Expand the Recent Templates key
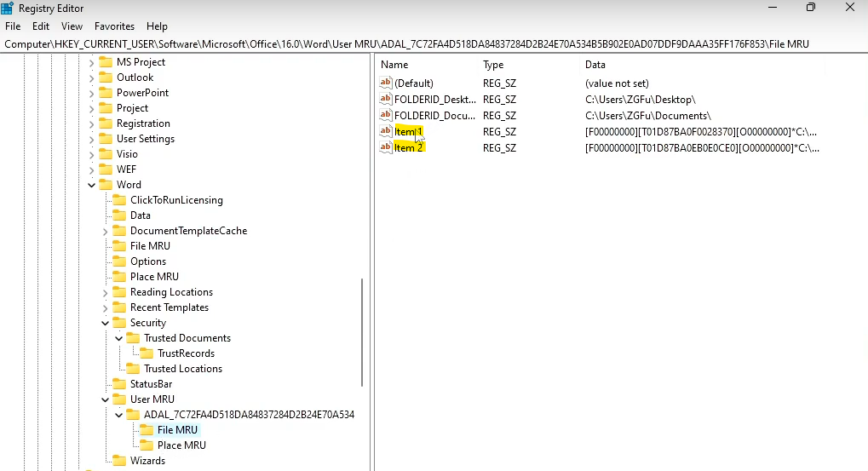The height and width of the screenshot is (471, 868). [105, 307]
